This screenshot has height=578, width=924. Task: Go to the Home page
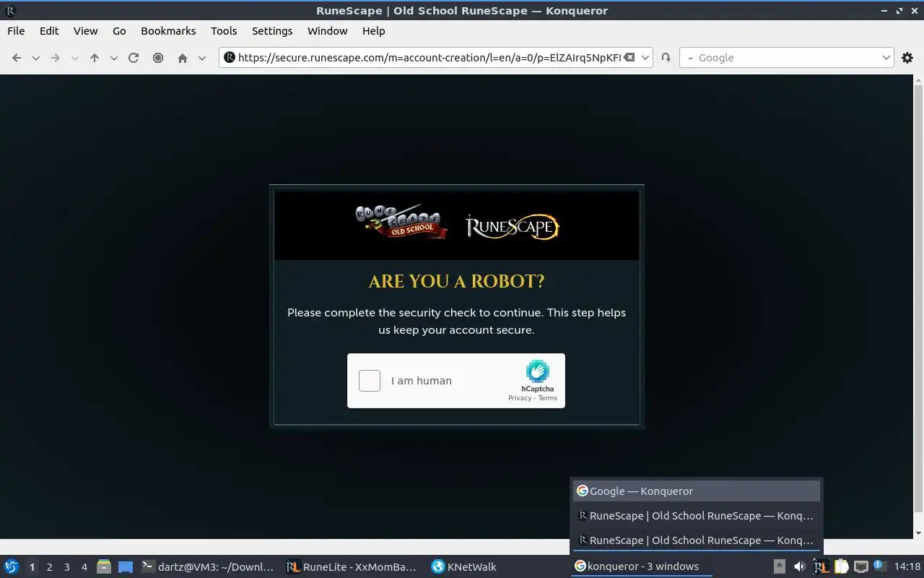click(183, 58)
